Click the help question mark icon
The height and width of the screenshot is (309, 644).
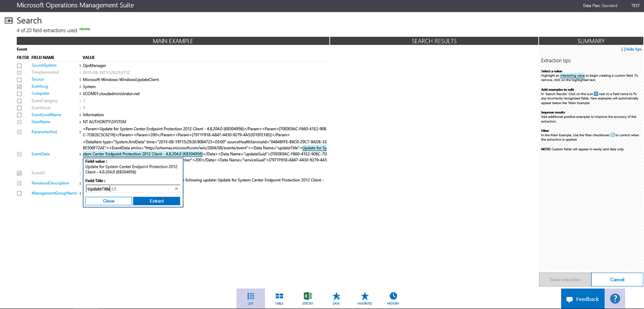tap(616, 299)
